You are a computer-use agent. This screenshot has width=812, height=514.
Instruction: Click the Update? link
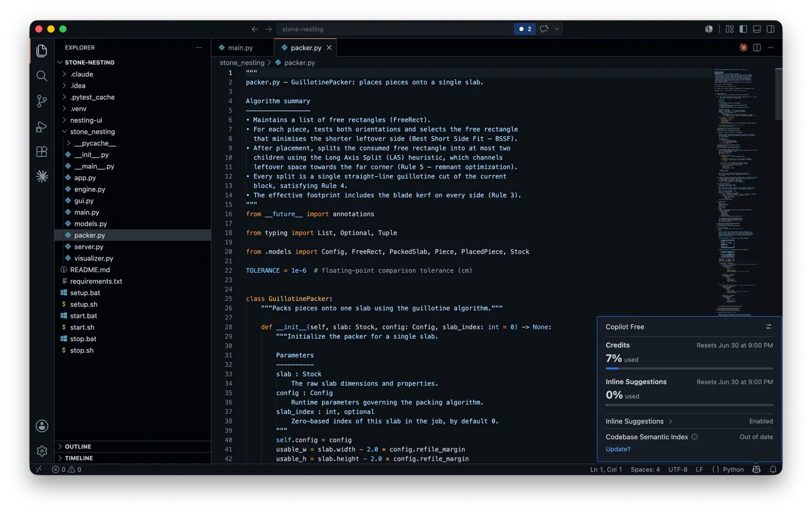(x=618, y=449)
